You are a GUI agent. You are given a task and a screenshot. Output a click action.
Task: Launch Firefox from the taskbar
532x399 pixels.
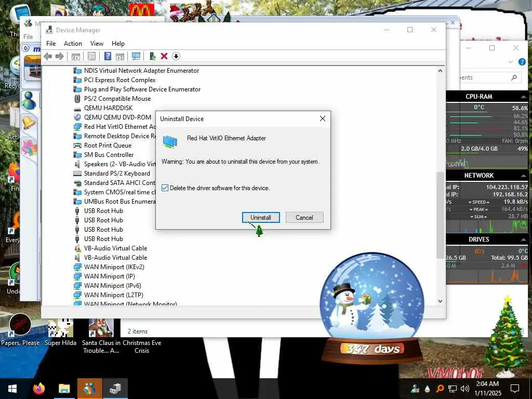38,389
